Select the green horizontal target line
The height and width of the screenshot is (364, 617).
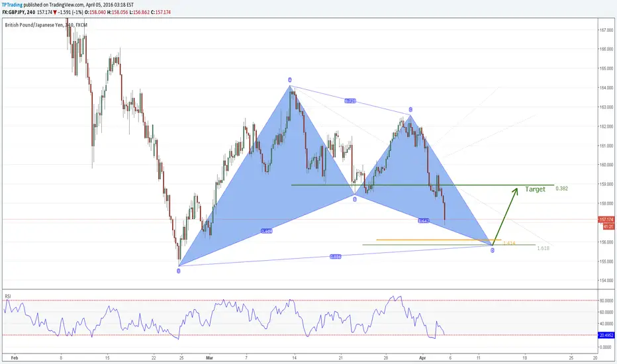click(422, 185)
